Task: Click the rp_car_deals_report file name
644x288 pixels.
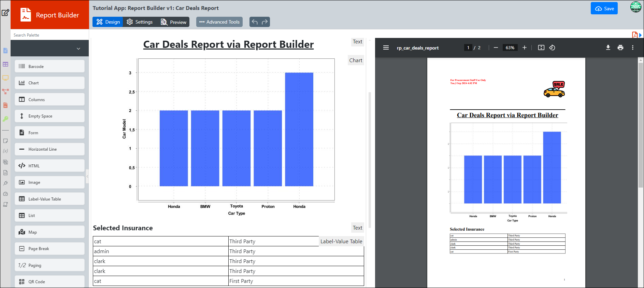Action: pyautogui.click(x=418, y=48)
